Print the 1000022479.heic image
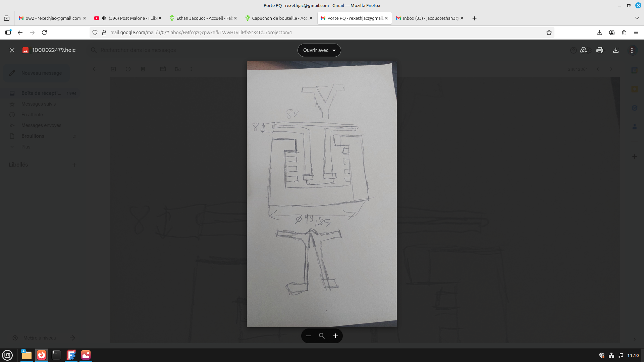644x362 pixels. pyautogui.click(x=600, y=50)
